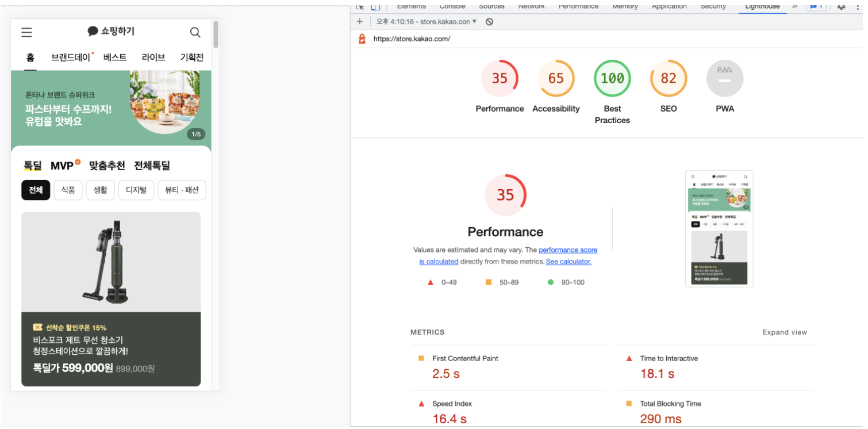
Task: Open the DevTools settings gear
Action: 842,6
